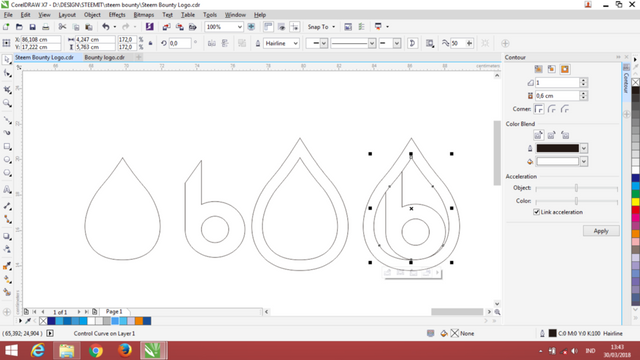This screenshot has width=640, height=360.
Task: Print the document
Action: coord(45,27)
